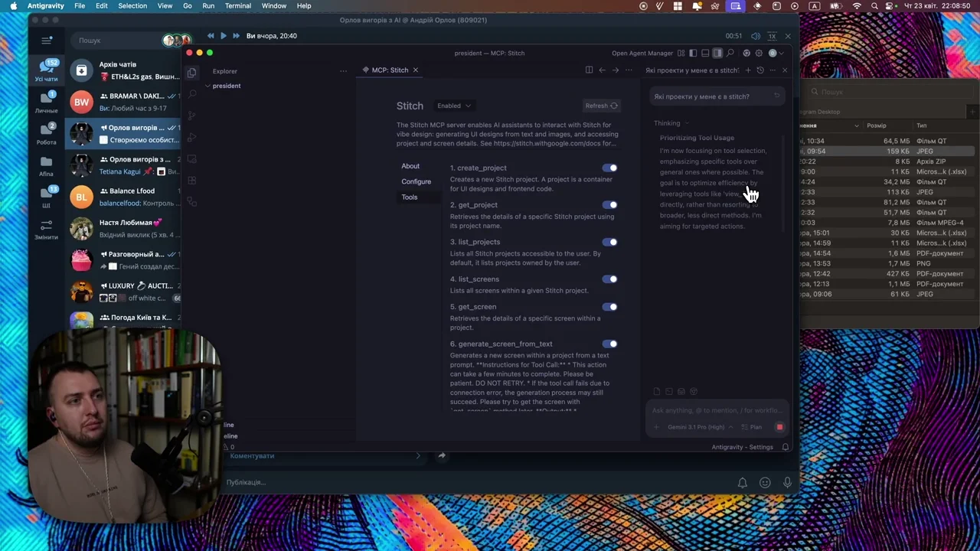Disable the create_project tool toggle
The height and width of the screenshot is (551, 980).
tap(609, 168)
